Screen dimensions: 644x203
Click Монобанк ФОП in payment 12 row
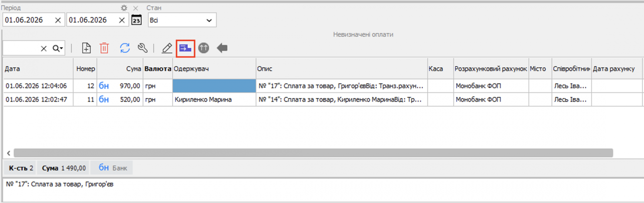[x=491, y=86]
